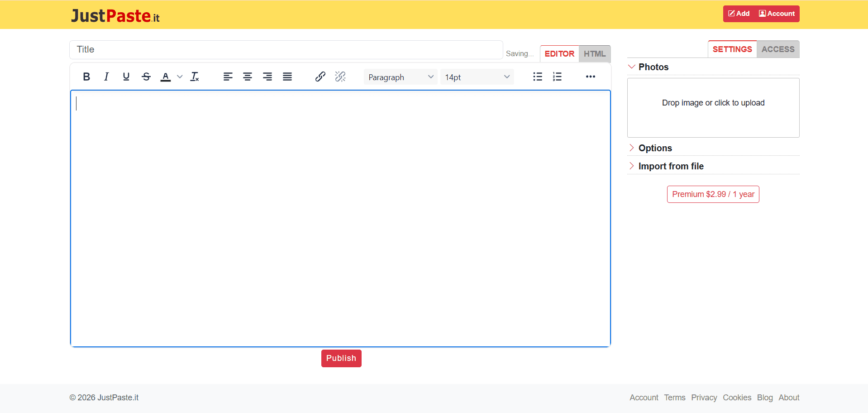Justify the text alignment

point(287,77)
